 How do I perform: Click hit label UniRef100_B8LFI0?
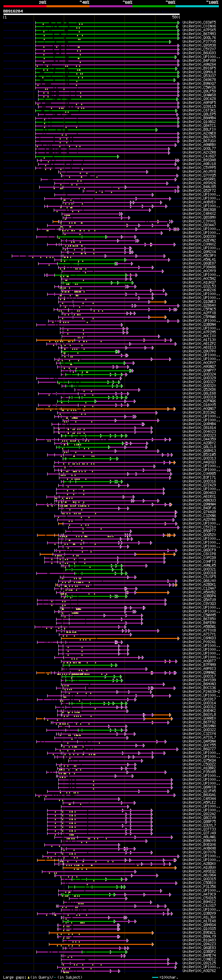199,130
